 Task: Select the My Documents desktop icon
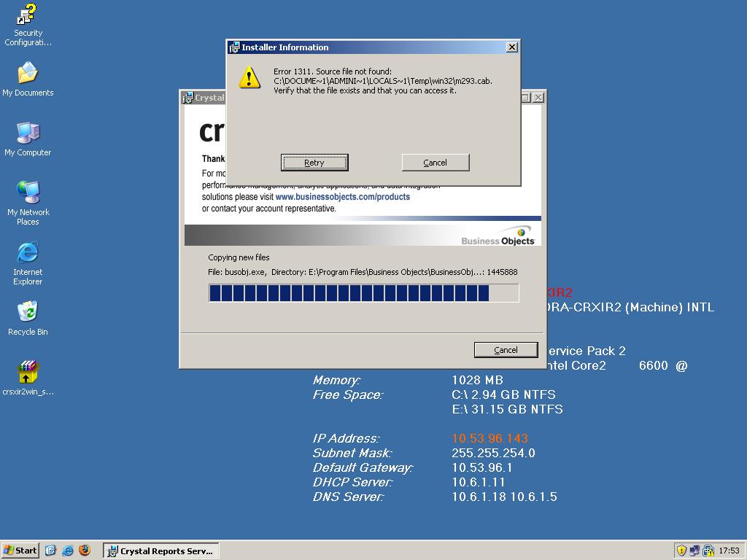(28, 79)
